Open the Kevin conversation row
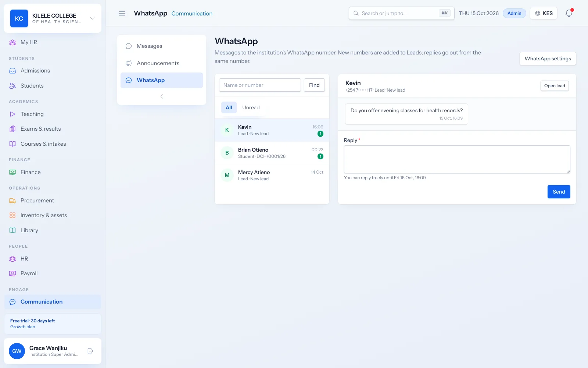 [x=272, y=130]
